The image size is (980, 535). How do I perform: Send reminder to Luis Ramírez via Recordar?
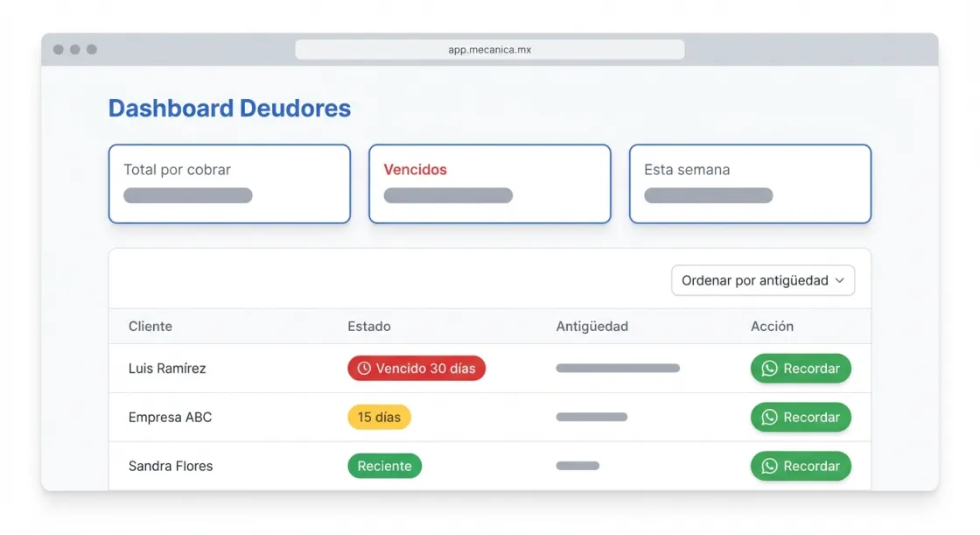click(x=801, y=369)
